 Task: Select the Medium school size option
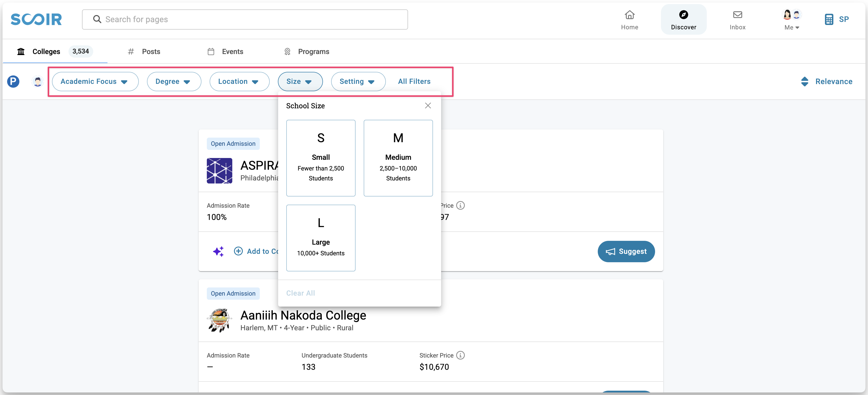point(398,158)
